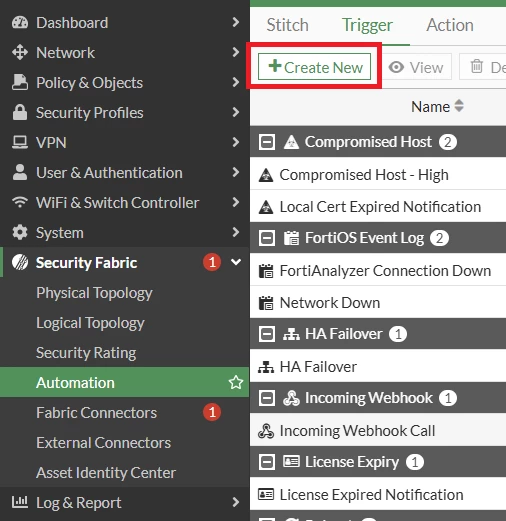Expand the VPN menu chevron
Screen dimensions: 506x521
point(236,142)
